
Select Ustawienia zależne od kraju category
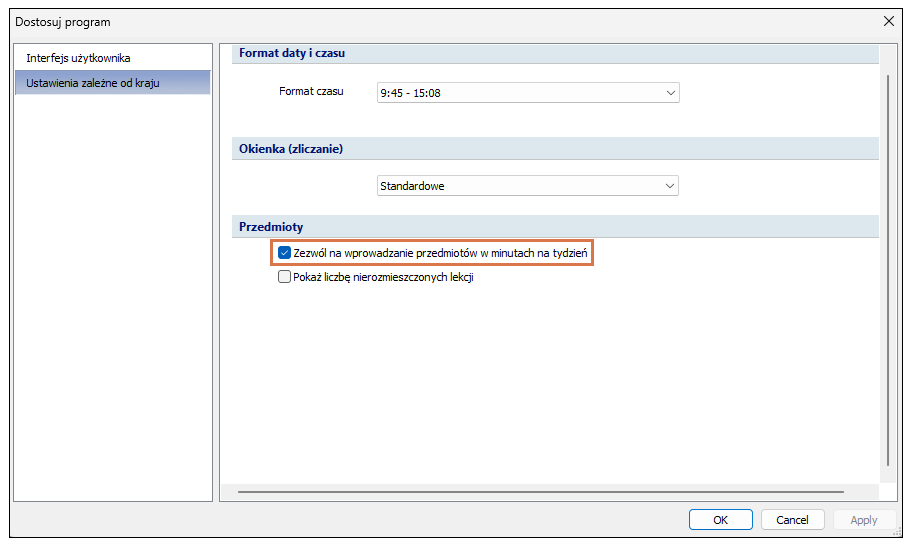click(x=112, y=83)
